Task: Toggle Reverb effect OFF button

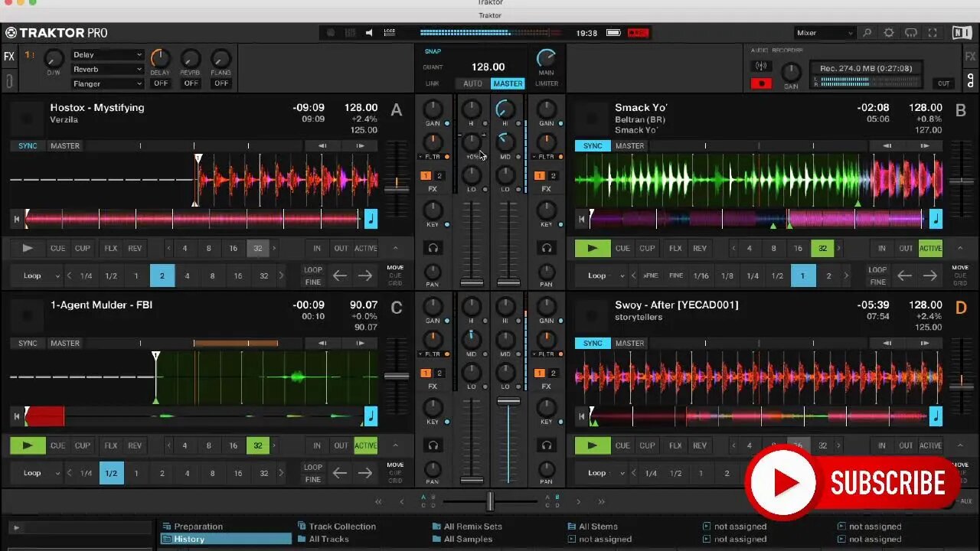Action: coord(191,83)
